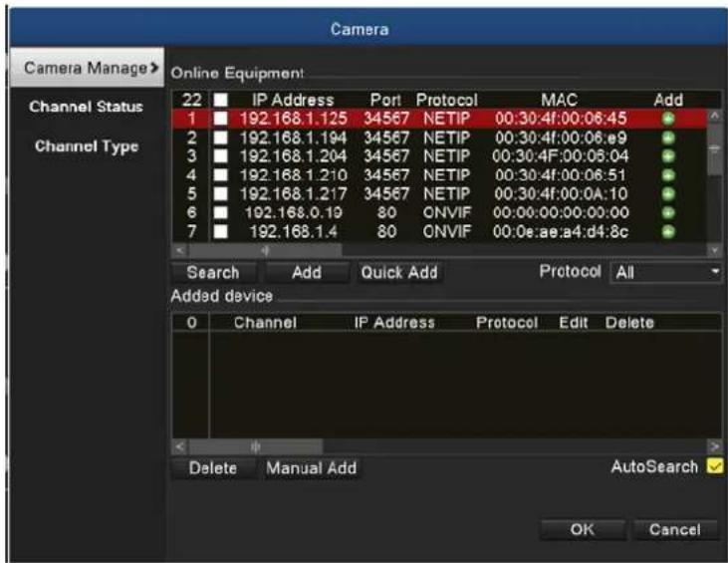
Task: Toggle the AutoSearch checkbox
Action: [714, 466]
